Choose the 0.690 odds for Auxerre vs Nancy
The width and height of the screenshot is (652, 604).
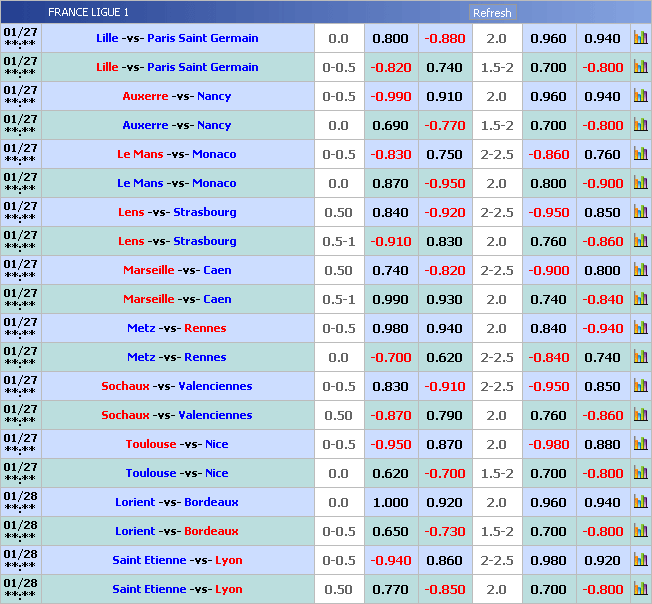[390, 126]
